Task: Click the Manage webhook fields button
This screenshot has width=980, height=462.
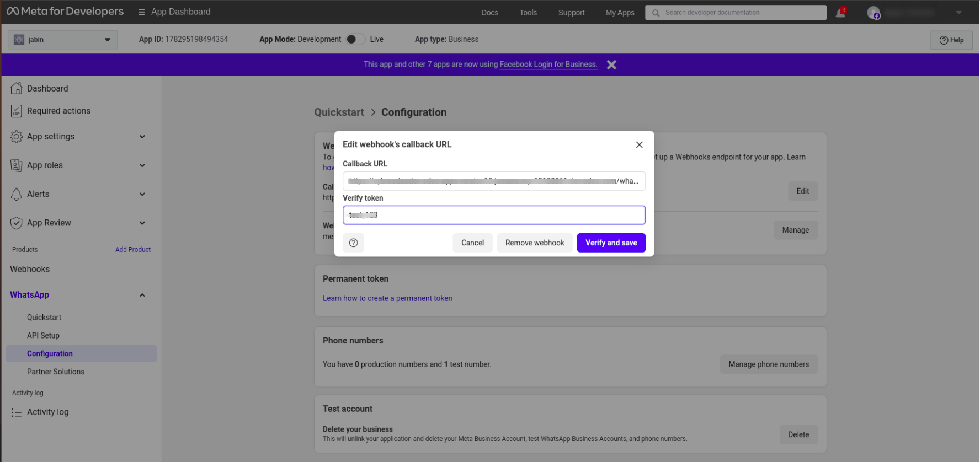Action: (796, 230)
